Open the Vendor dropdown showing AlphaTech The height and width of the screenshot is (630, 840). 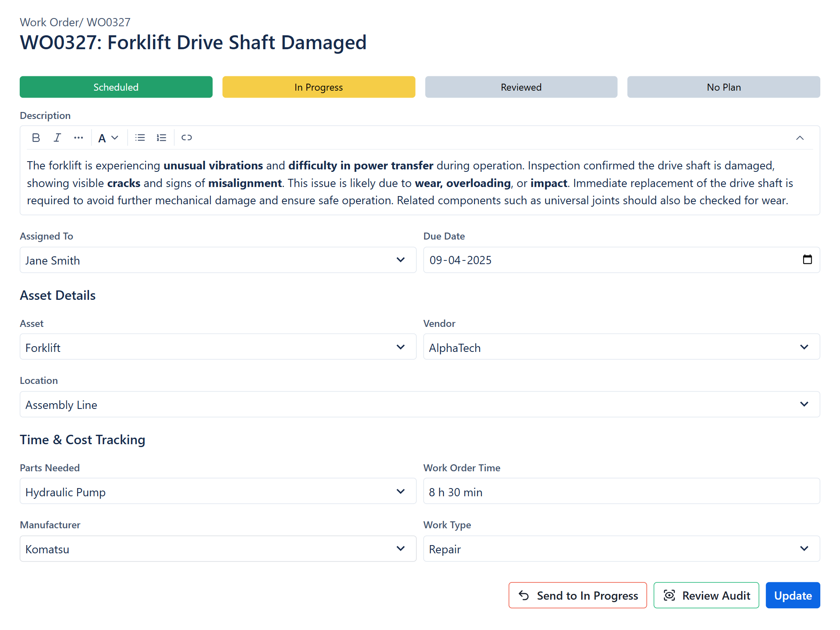(621, 347)
